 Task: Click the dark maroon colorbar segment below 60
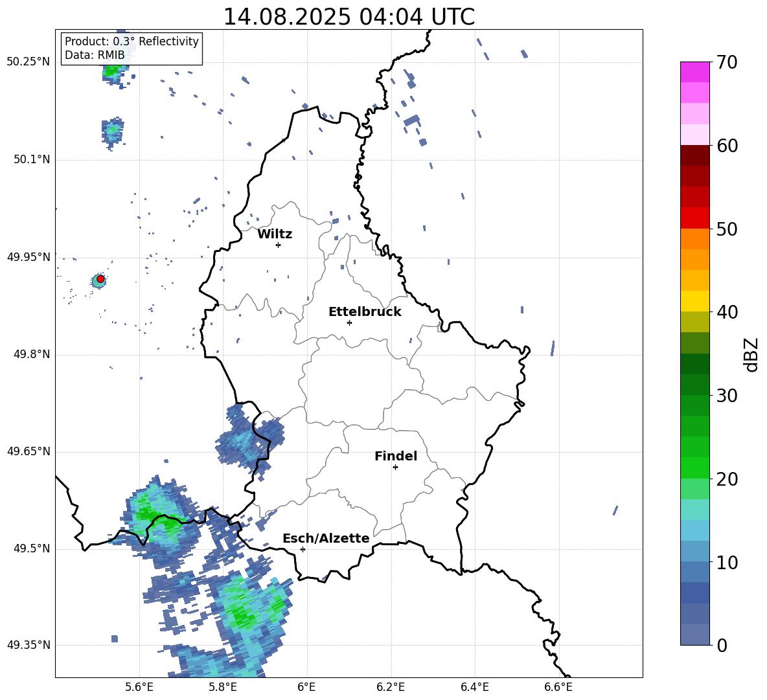tap(694, 155)
